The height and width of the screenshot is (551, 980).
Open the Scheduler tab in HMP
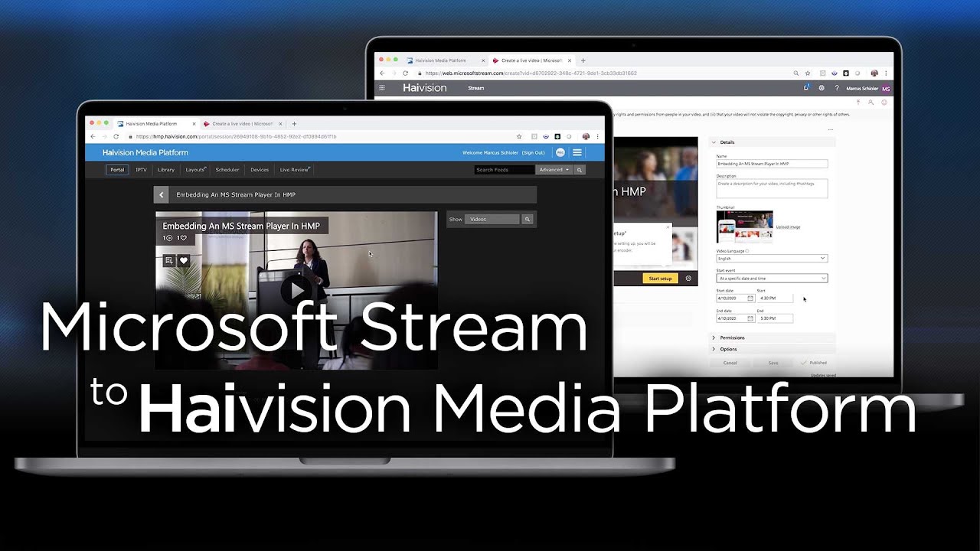227,170
